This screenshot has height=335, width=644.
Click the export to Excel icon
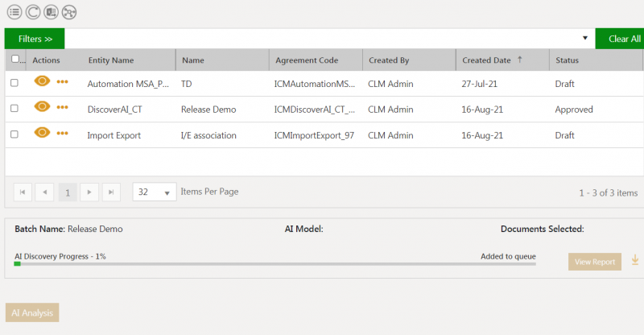tap(52, 12)
